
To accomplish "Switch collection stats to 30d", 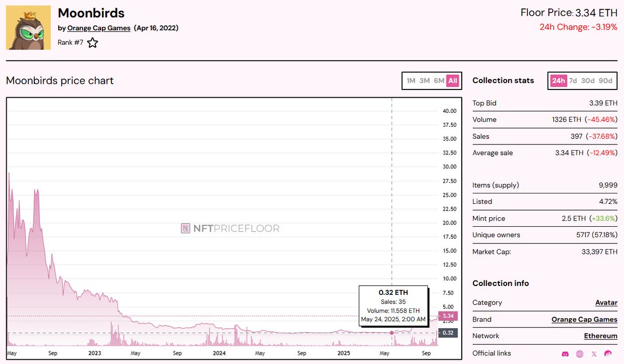I will tap(588, 81).
